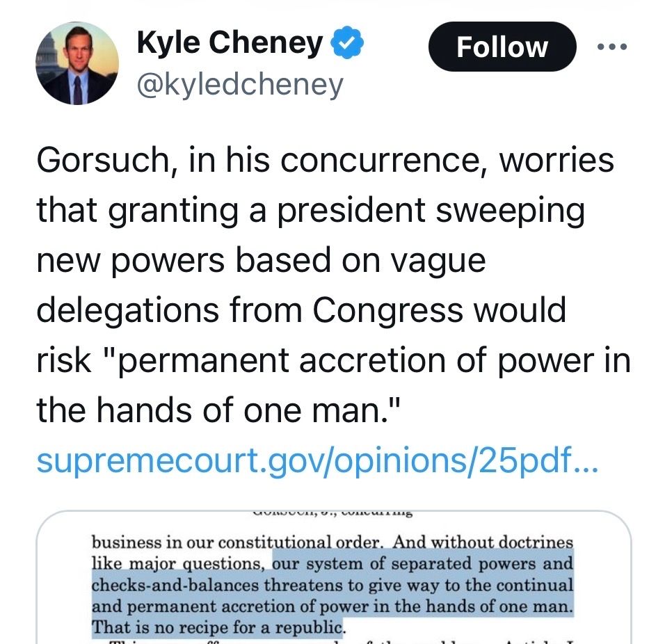Tap the blue verified badge
This screenshot has height=644, width=649.
[346, 44]
